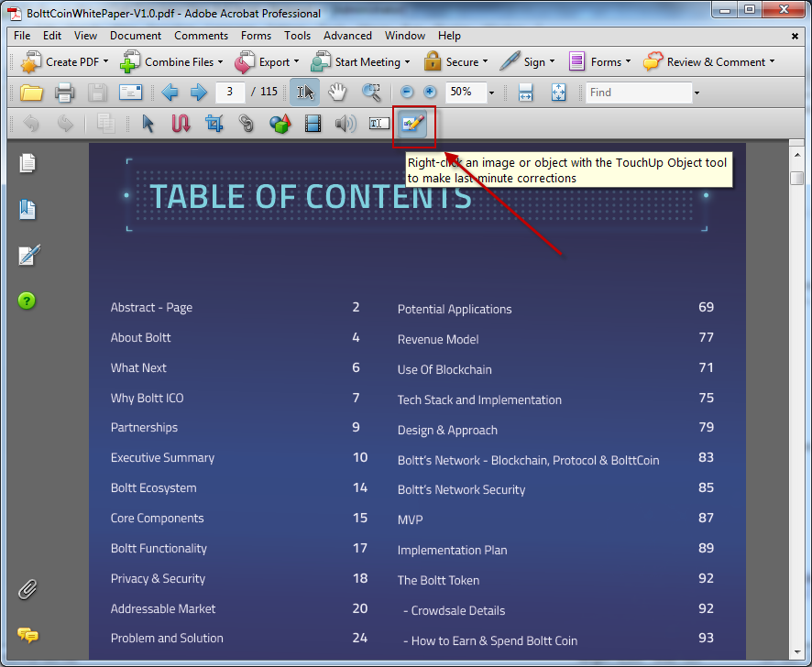Screen dimensions: 812x667
Task: Click the Fit Width icon
Action: tap(526, 93)
